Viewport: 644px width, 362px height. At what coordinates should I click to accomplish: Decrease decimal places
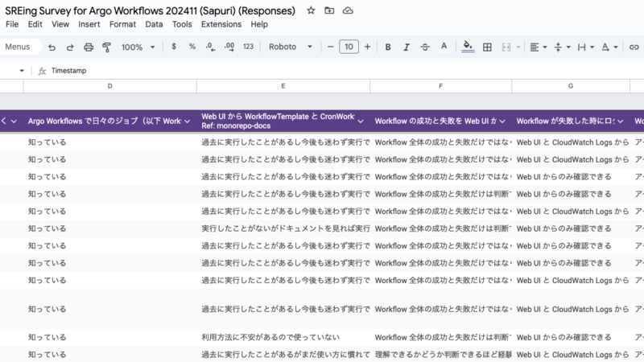(210, 47)
